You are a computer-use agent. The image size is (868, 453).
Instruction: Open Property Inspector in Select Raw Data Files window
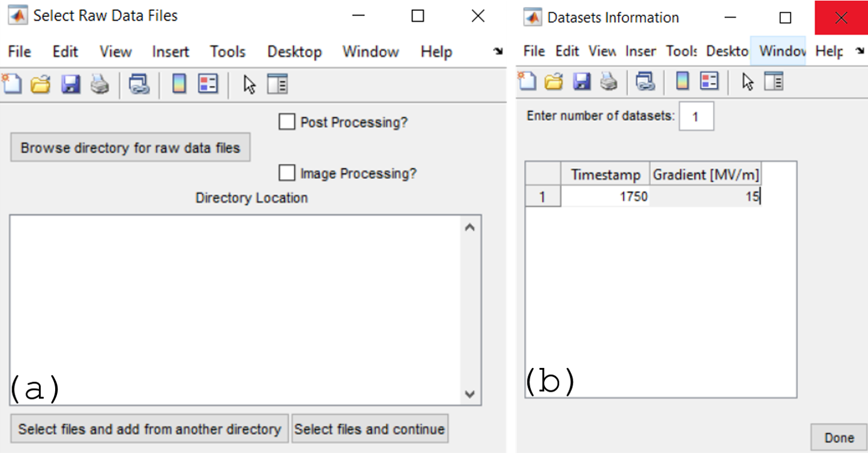click(x=277, y=84)
